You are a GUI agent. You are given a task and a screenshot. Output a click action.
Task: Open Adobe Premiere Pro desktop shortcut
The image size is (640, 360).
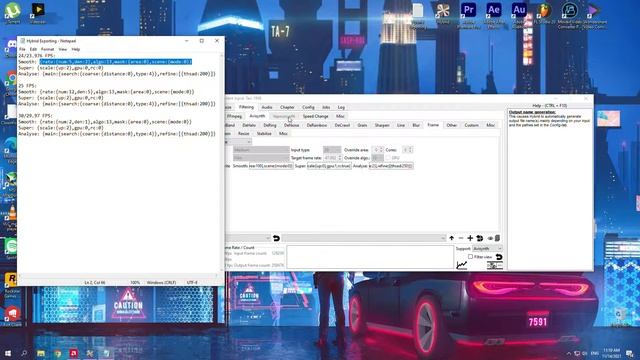click(468, 10)
